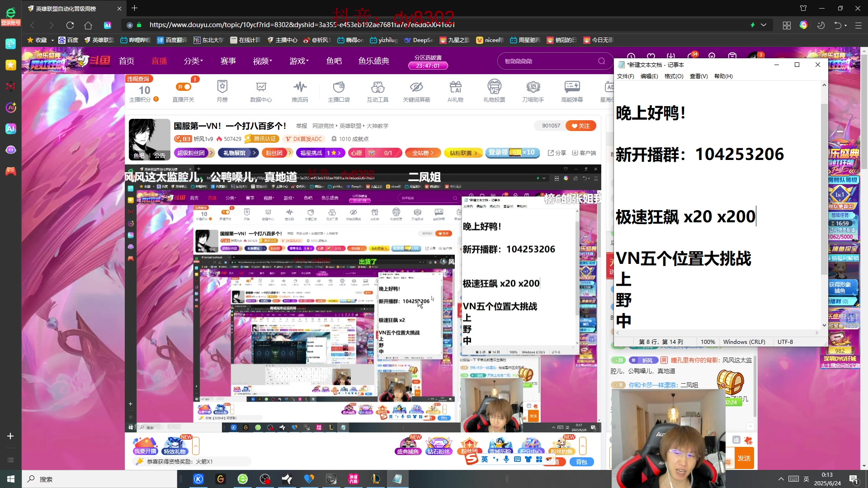Click the browser home icon
The width and height of the screenshot is (868, 488).
(x=88, y=25)
